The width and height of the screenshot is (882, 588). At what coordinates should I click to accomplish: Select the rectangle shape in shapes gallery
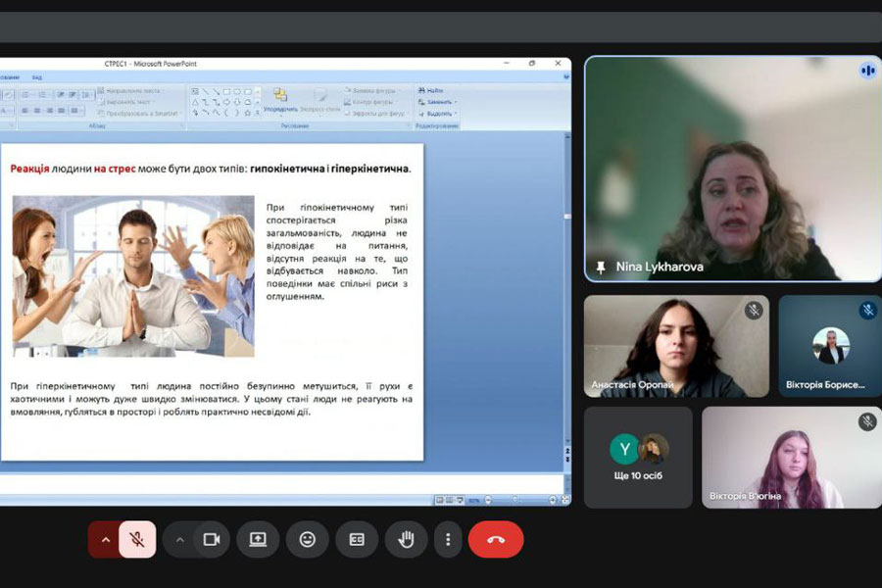(226, 91)
